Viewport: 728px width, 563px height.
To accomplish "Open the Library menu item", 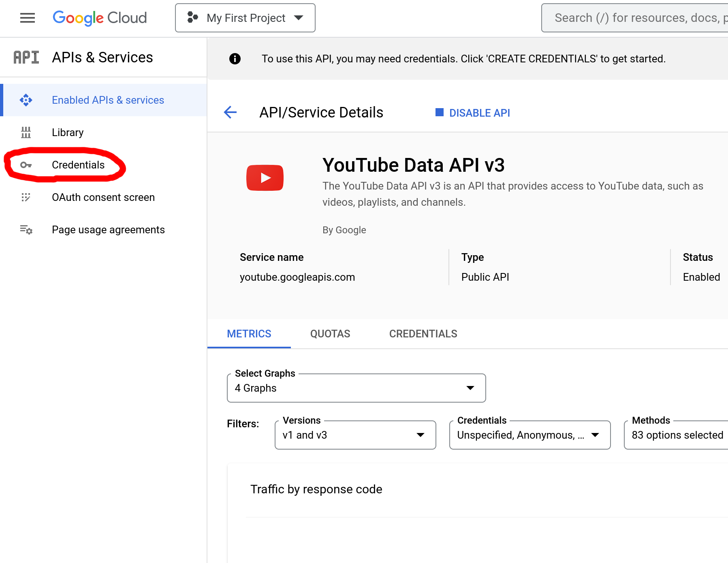I will point(103,132).
